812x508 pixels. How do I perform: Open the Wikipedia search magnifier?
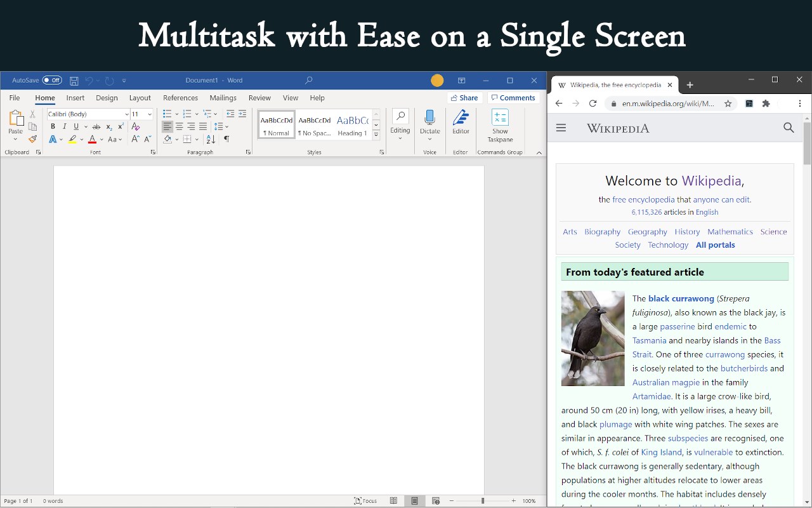(789, 128)
